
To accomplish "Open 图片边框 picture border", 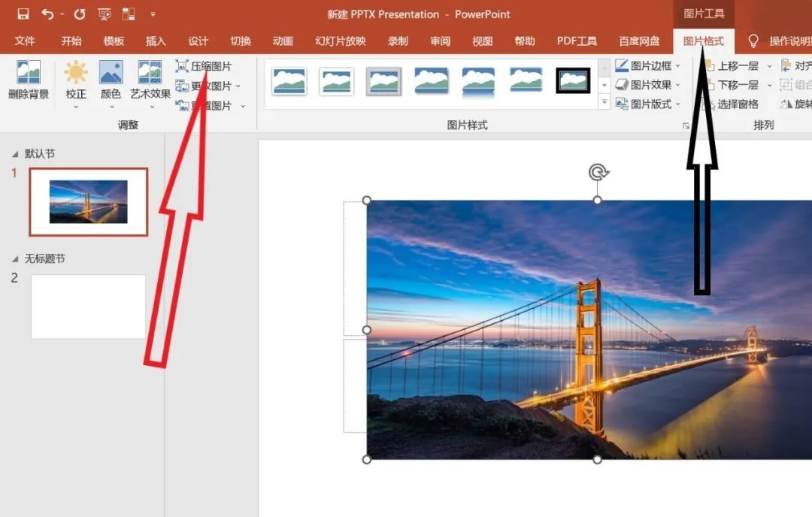I will pos(648,65).
